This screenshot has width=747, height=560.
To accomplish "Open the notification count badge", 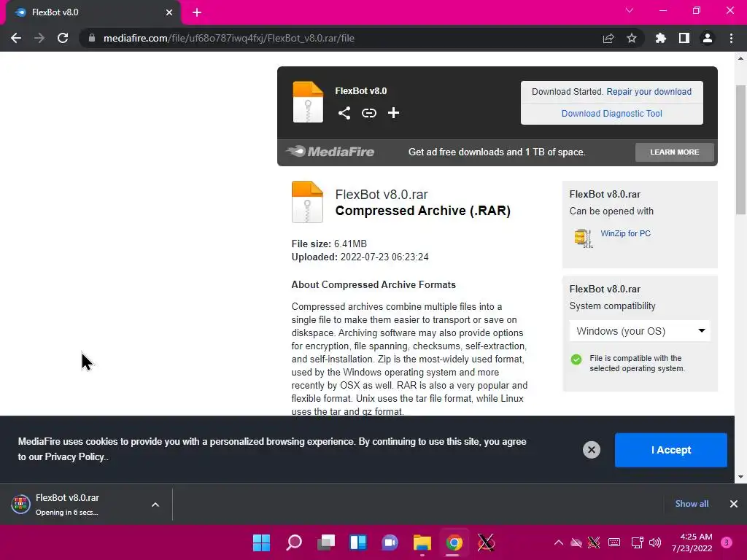I will [x=726, y=542].
